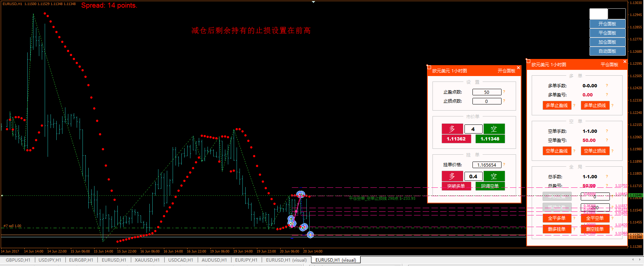Show help icon beside 多单盈亏

[x=607, y=95]
